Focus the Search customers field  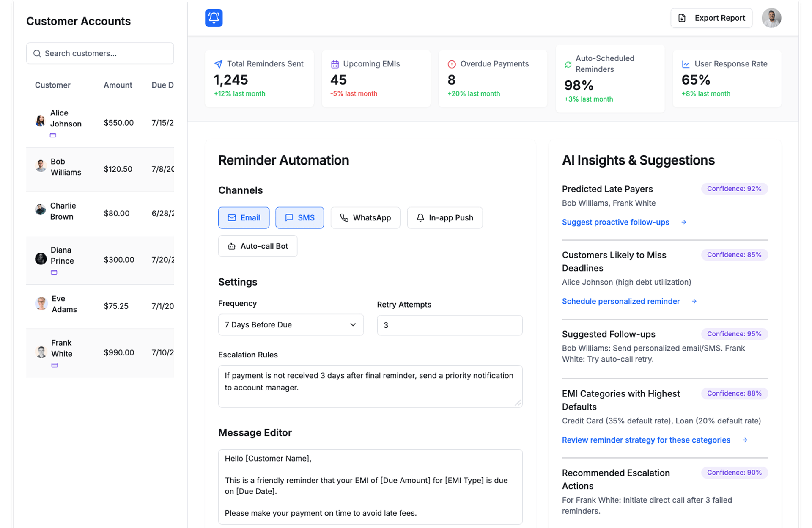[x=100, y=54]
